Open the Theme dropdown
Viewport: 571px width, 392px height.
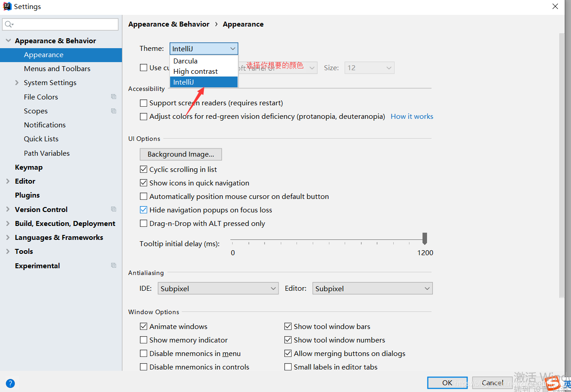(x=204, y=48)
